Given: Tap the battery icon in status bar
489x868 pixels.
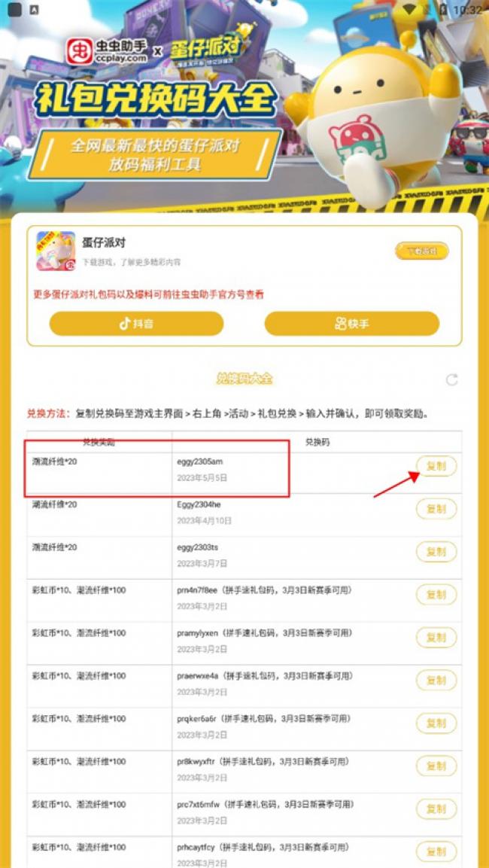Looking at the screenshot, I should pos(443,10).
